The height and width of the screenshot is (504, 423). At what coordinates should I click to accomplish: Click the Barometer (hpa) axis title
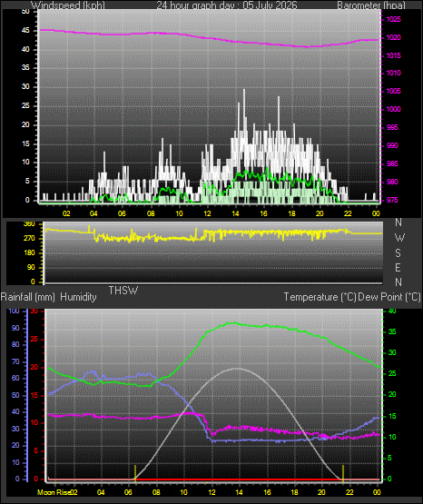[x=371, y=5]
